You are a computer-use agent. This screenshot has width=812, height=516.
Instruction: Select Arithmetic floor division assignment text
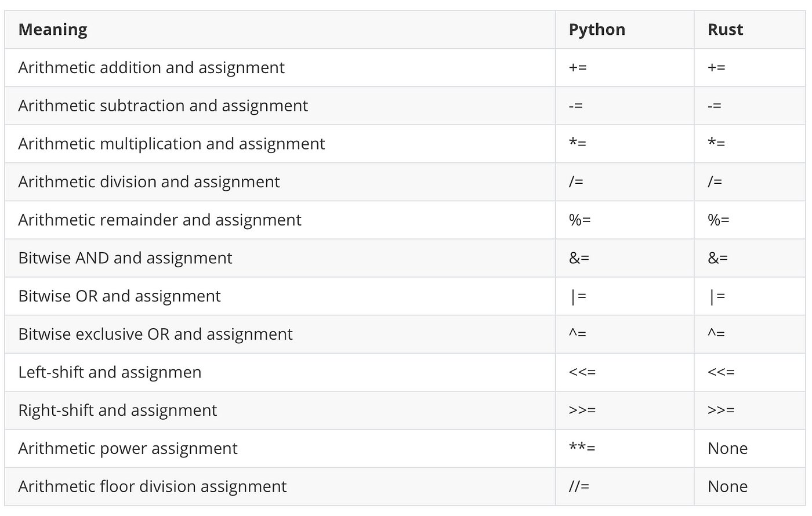click(x=153, y=486)
